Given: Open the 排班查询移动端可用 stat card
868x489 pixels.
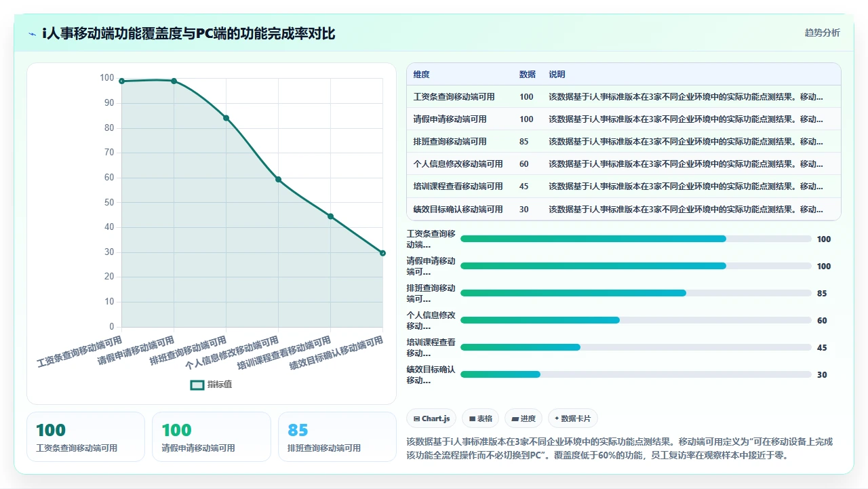Looking at the screenshot, I should [x=337, y=437].
